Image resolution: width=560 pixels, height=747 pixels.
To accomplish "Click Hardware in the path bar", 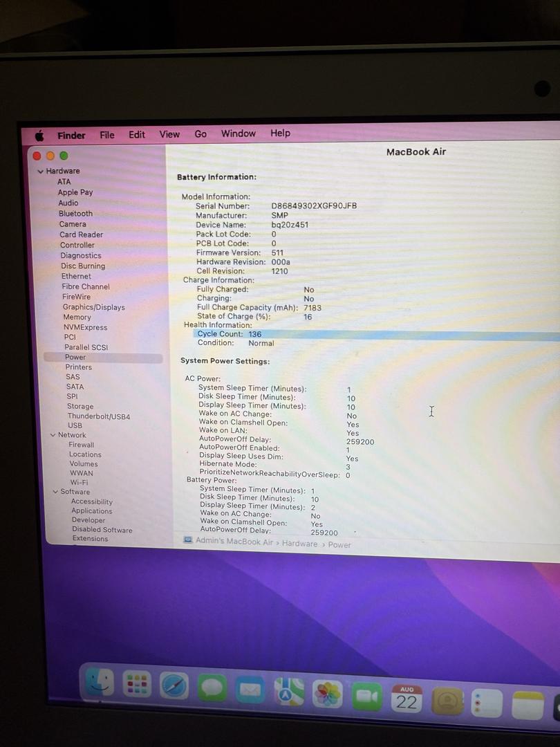I will pyautogui.click(x=299, y=543).
